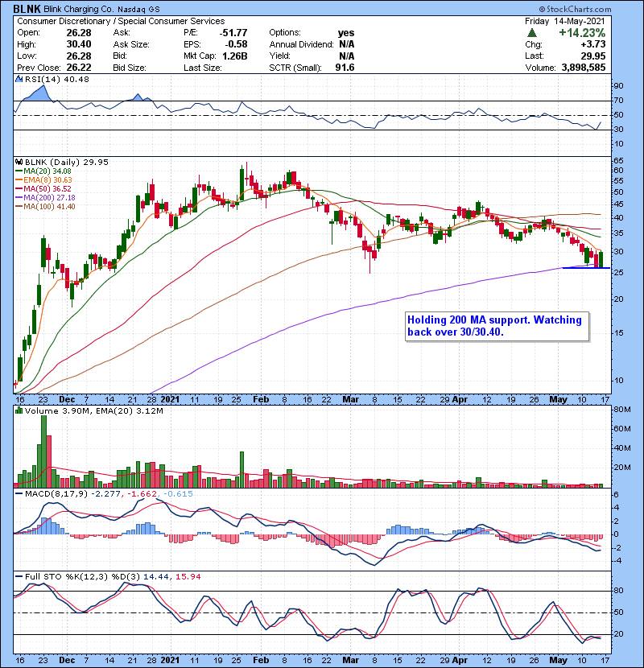The image size is (644, 668).
Task: Click the EPS value -0.58
Action: click(237, 44)
